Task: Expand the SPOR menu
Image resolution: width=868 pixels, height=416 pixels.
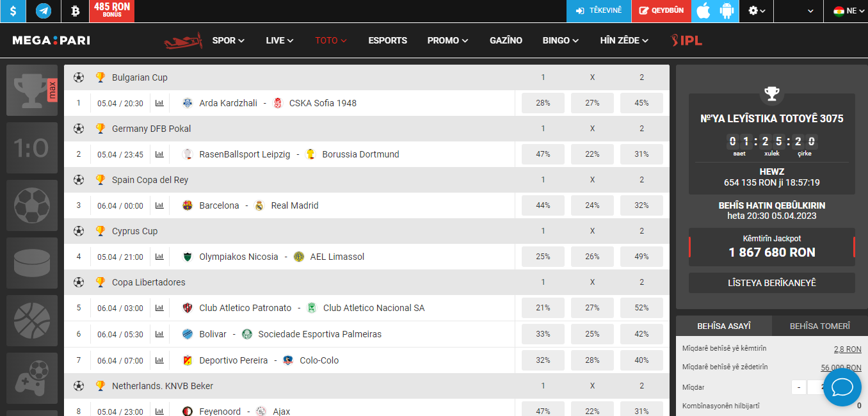Action: point(229,40)
